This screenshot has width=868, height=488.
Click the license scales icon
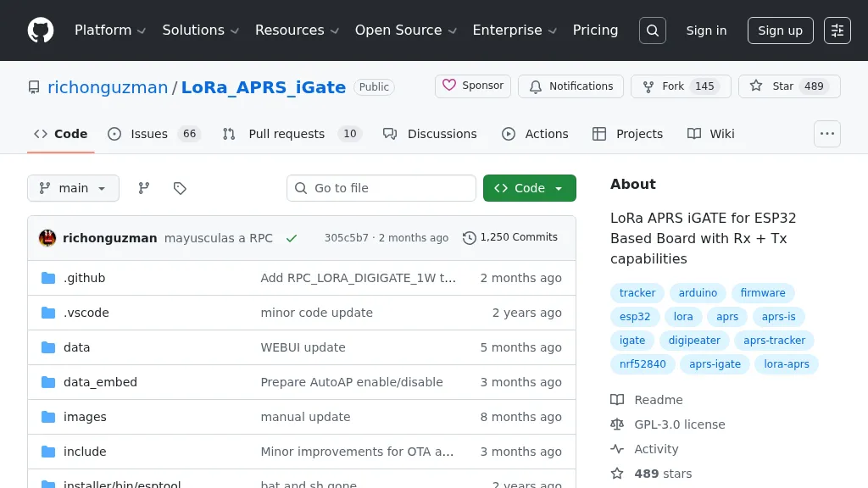click(x=617, y=424)
